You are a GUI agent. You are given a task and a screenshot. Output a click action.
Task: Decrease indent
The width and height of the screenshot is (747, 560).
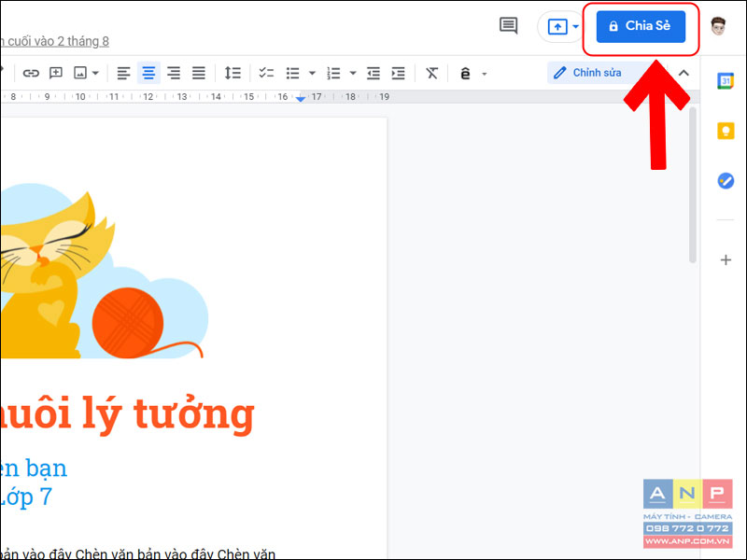click(373, 74)
